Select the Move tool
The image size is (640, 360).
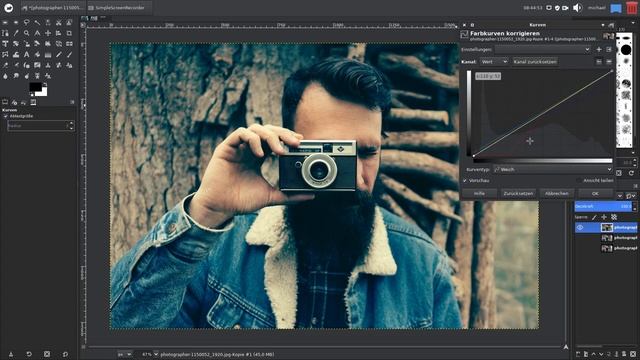coord(48,33)
